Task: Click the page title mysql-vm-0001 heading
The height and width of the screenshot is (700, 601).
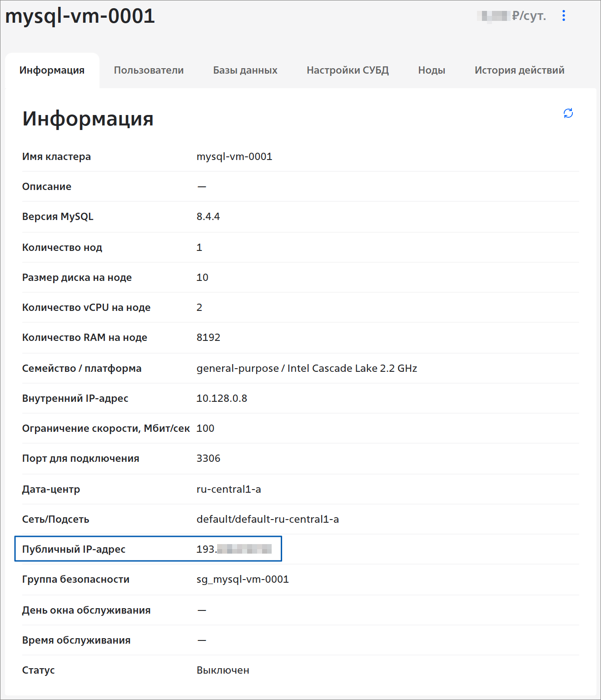Action: pos(80,16)
